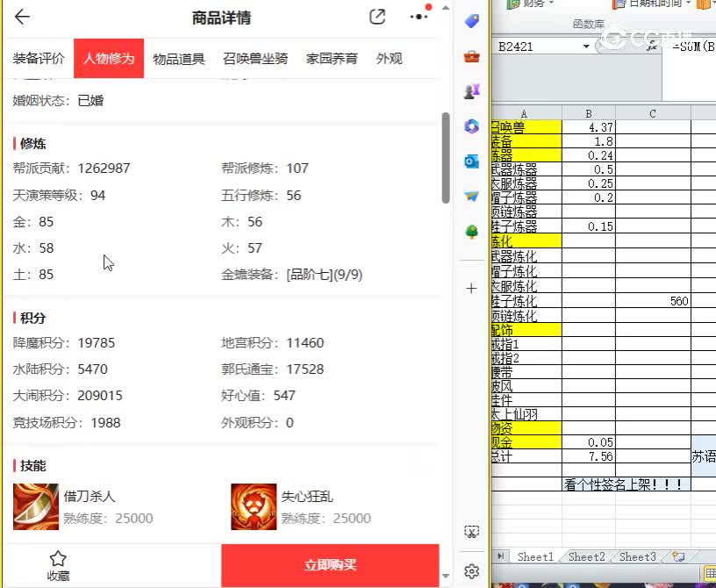
Task: Launch the screenshot tool in the sidebar
Action: pos(471,531)
